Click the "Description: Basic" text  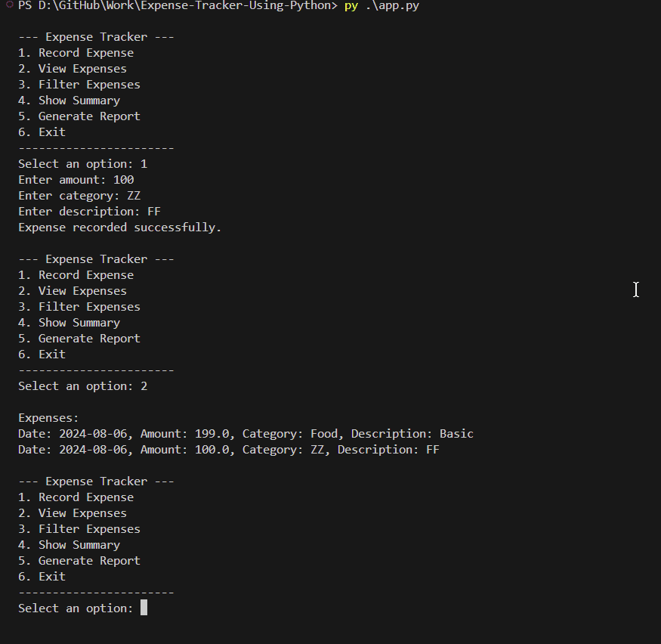(x=412, y=434)
